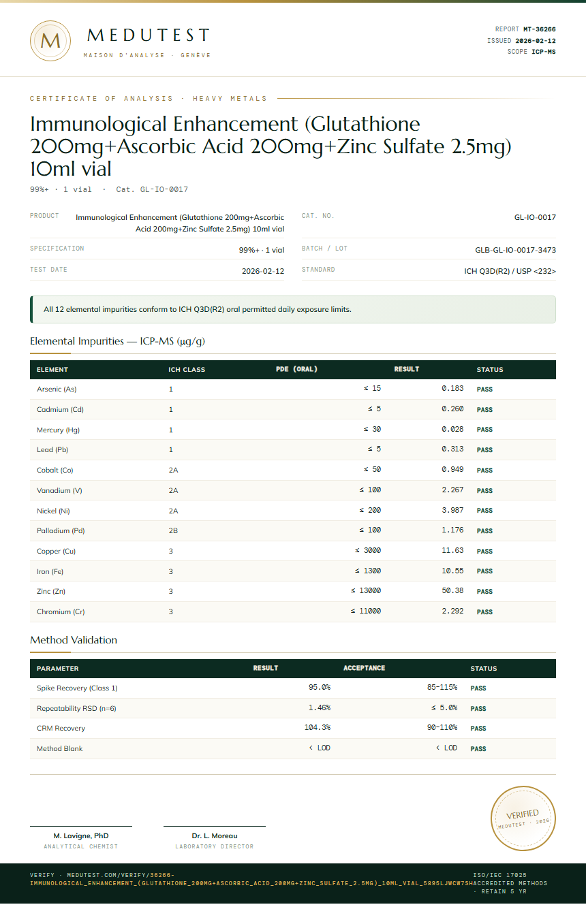Click the Elemental Impurities ICP-MS section heading
Image resolution: width=586 pixels, height=924 pixels.
coord(117,341)
